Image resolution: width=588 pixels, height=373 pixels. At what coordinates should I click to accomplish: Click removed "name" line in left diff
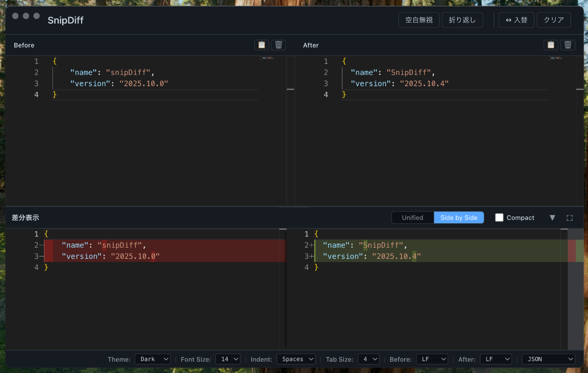(x=165, y=245)
